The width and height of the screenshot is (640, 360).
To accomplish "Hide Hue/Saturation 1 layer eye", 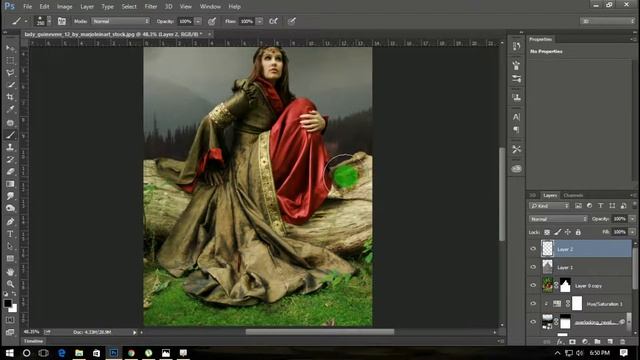I will pos(533,304).
